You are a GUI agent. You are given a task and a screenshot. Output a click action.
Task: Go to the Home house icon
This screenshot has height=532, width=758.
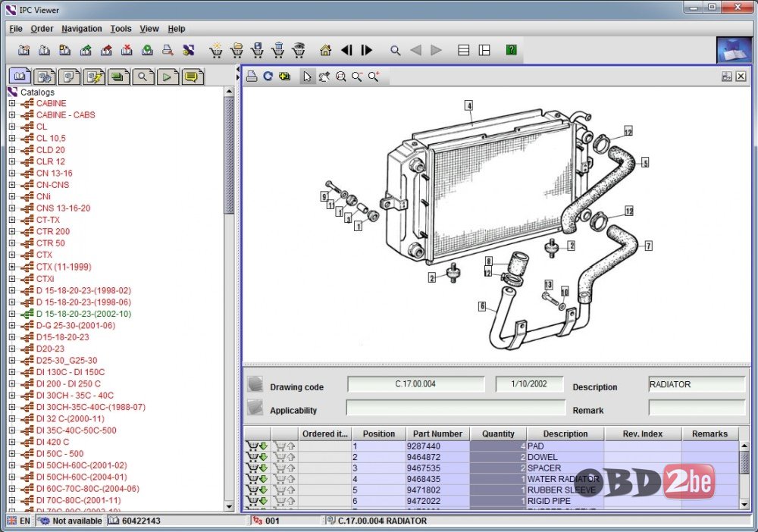(325, 50)
